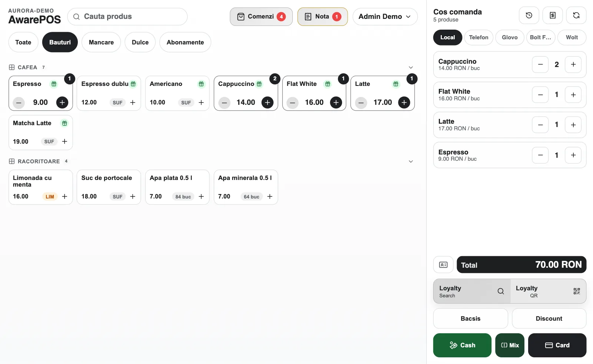Click gift icon on Matcha Latte card
593x364 pixels.
(64, 123)
